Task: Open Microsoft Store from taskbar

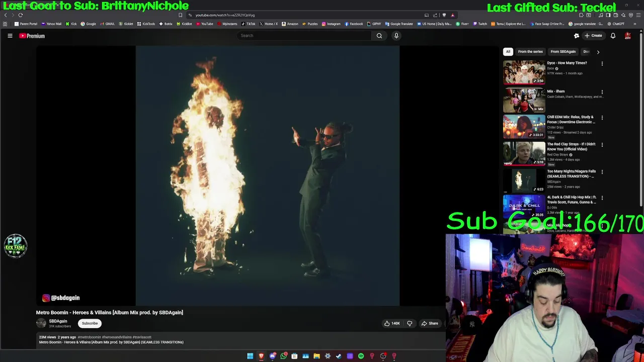Action: tap(294, 356)
